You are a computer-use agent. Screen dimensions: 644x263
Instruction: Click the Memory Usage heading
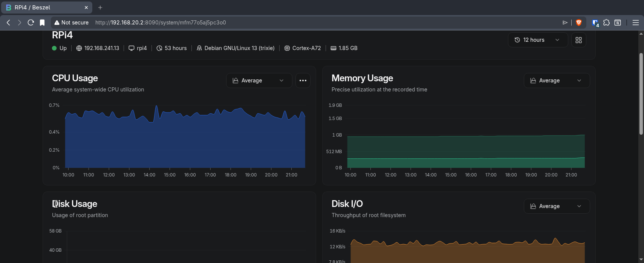pyautogui.click(x=362, y=78)
